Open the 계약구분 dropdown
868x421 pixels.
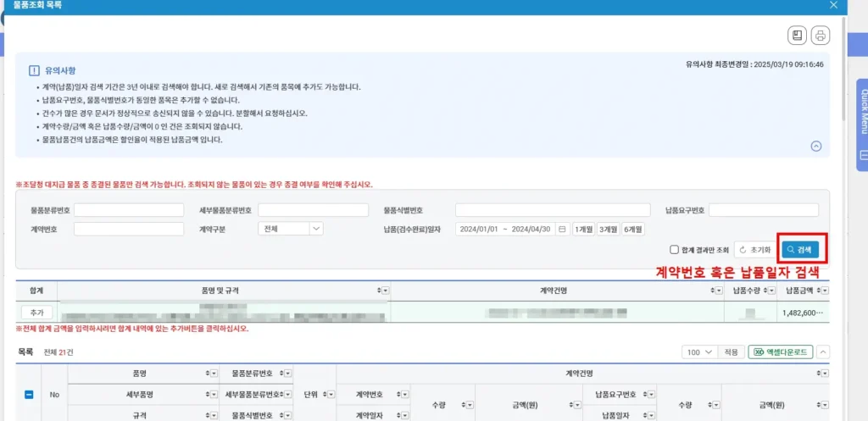pos(291,229)
